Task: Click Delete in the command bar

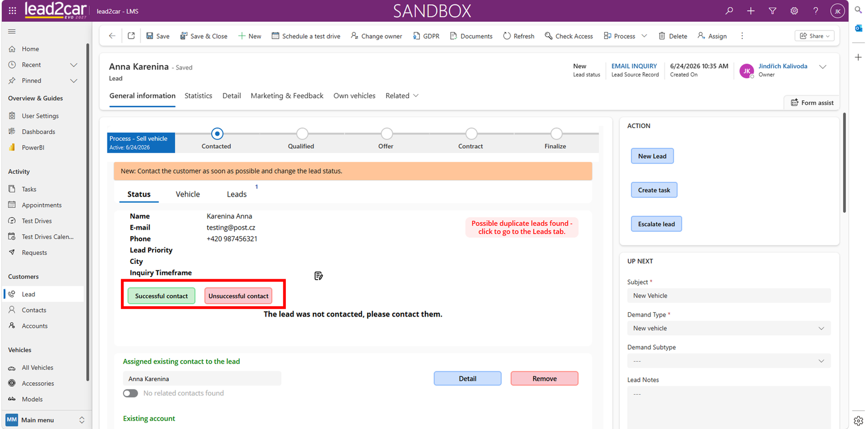Action: [673, 36]
